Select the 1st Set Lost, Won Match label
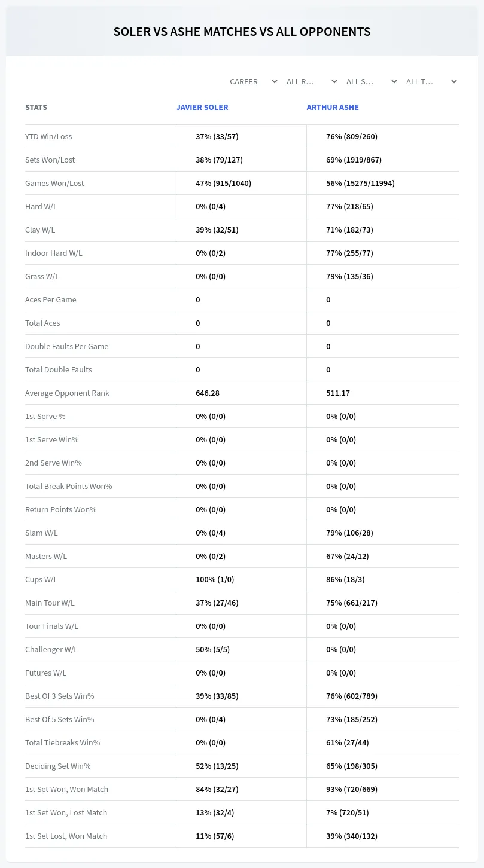The width and height of the screenshot is (484, 868). (x=66, y=836)
